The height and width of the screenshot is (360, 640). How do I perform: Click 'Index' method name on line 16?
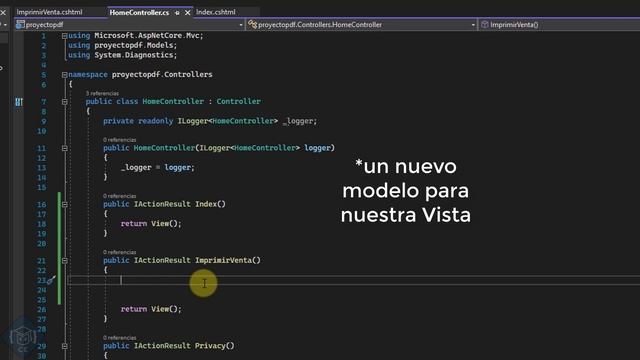[x=206, y=204]
